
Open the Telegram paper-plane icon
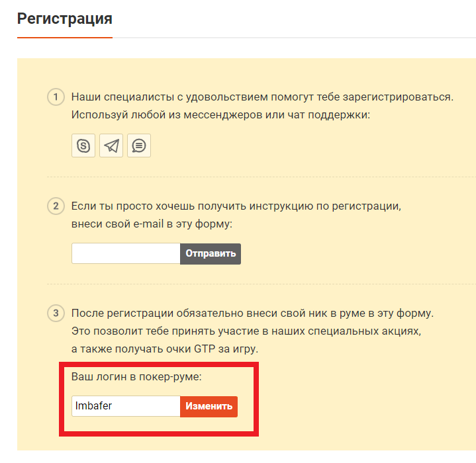click(x=111, y=146)
